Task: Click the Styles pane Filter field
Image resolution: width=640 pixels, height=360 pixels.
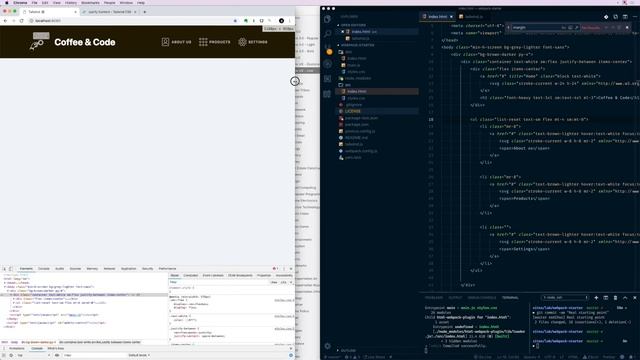Action: [219, 282]
